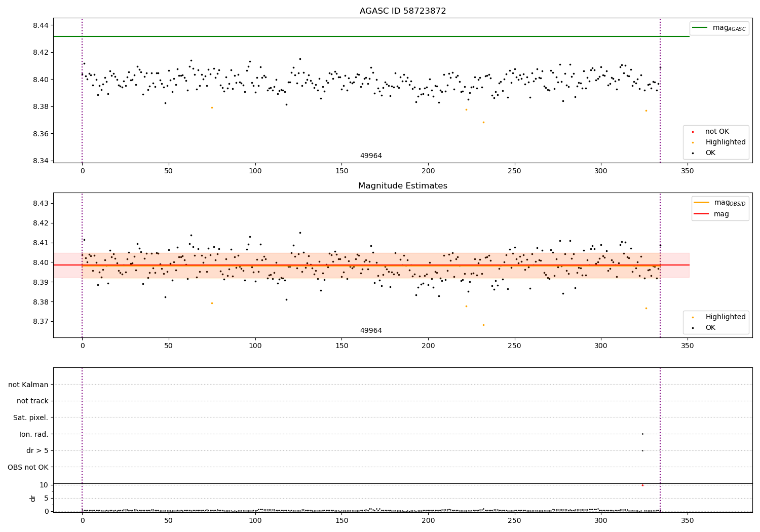Click the red 'not OK' legend marker
This screenshot has width=760, height=532.
(693, 132)
